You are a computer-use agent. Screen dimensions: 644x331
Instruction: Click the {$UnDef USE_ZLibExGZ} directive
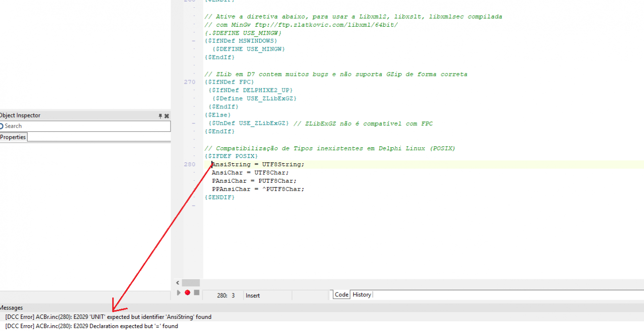[249, 123]
